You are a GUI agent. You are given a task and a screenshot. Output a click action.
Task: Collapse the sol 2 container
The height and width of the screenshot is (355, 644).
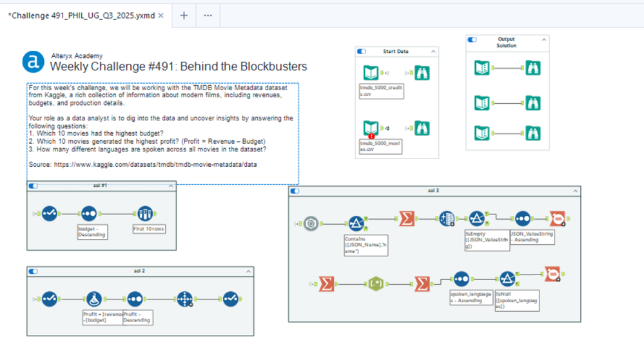(x=248, y=271)
